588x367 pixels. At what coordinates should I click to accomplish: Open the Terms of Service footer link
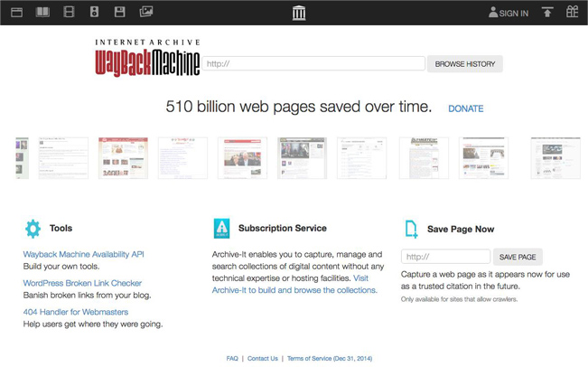tap(330, 358)
